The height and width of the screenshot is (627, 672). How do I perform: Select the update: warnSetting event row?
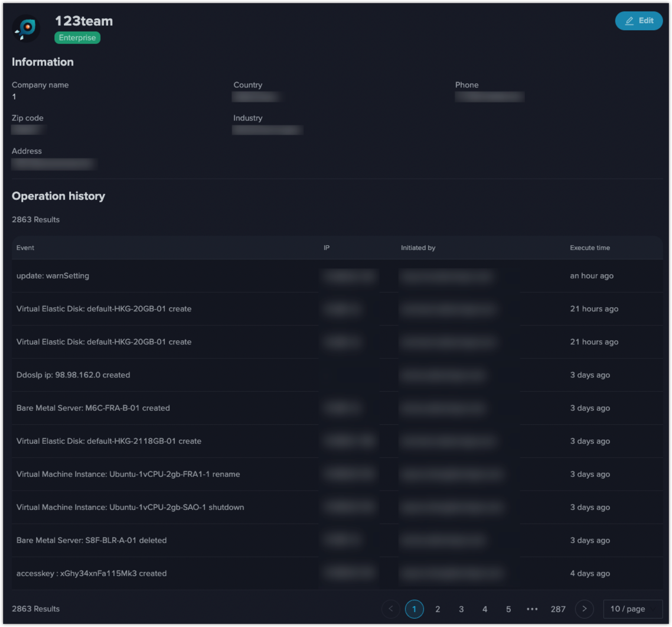[53, 276]
